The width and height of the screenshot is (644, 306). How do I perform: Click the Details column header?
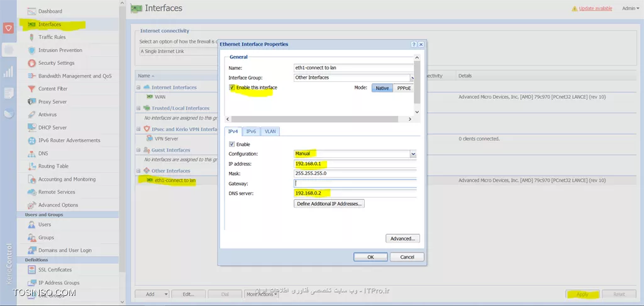coord(465,76)
